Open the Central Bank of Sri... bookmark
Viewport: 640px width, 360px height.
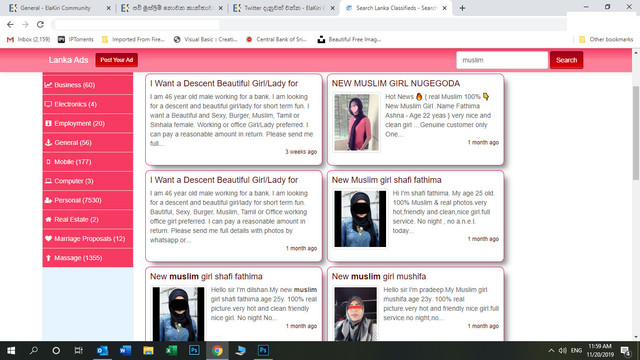pos(276,40)
